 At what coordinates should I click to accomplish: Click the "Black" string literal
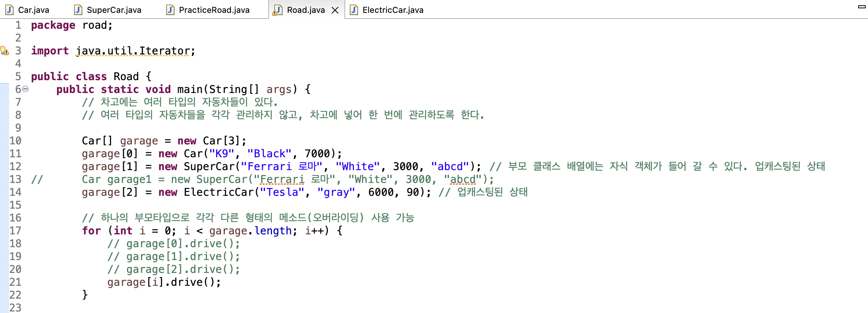269,153
